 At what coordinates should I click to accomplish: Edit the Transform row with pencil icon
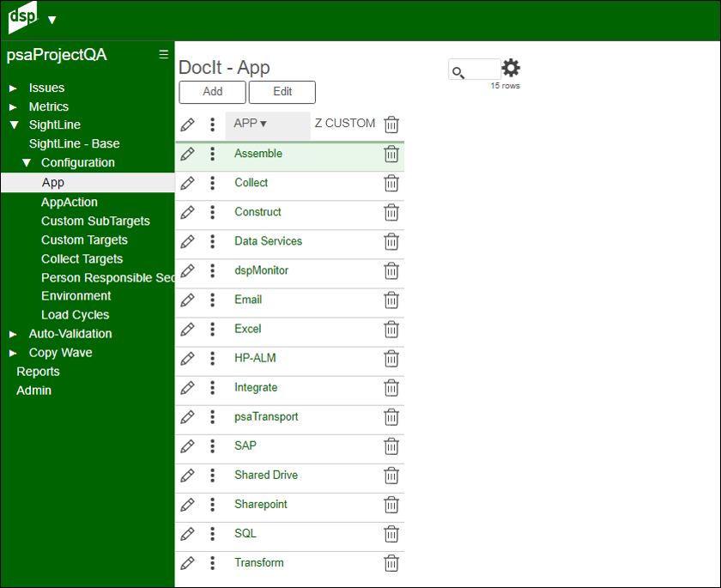(x=187, y=563)
